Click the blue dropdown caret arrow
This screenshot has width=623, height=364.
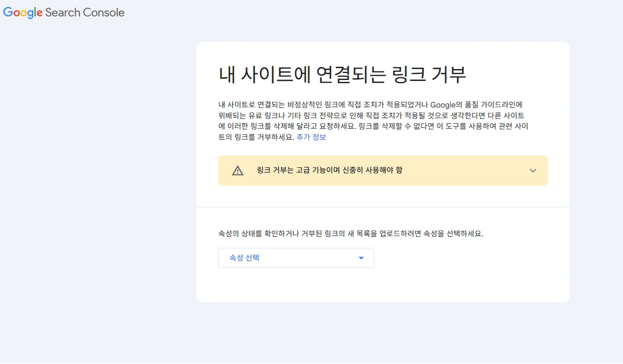coord(361,258)
